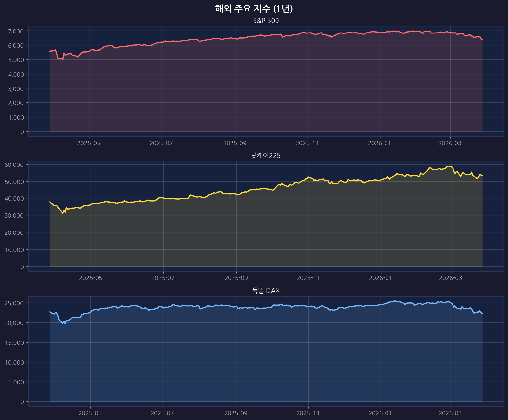Click 7,000 on the S&P 500 y-axis

[15, 31]
